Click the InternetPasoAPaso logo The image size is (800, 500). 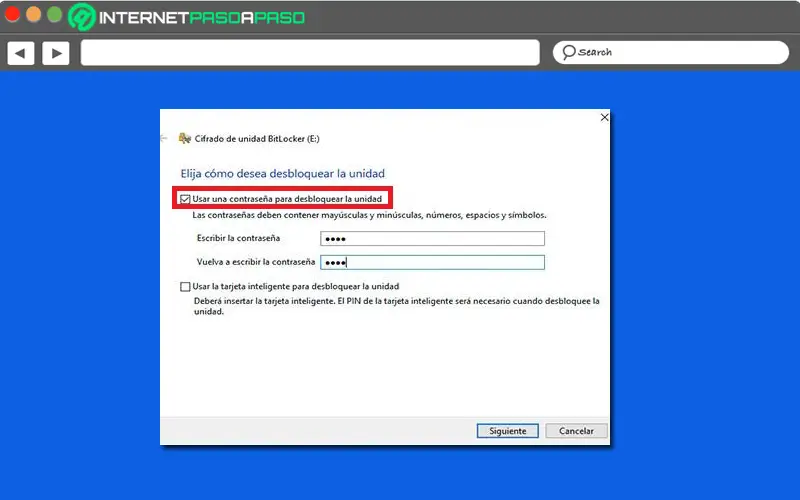click(x=187, y=17)
